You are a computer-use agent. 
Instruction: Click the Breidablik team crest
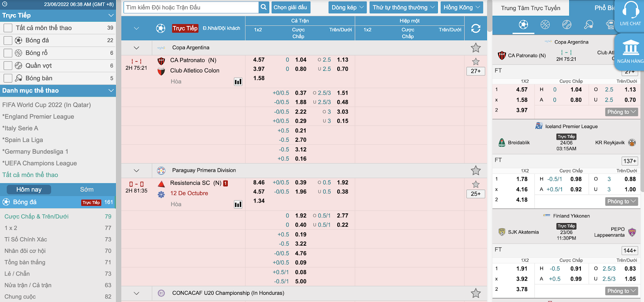point(502,143)
